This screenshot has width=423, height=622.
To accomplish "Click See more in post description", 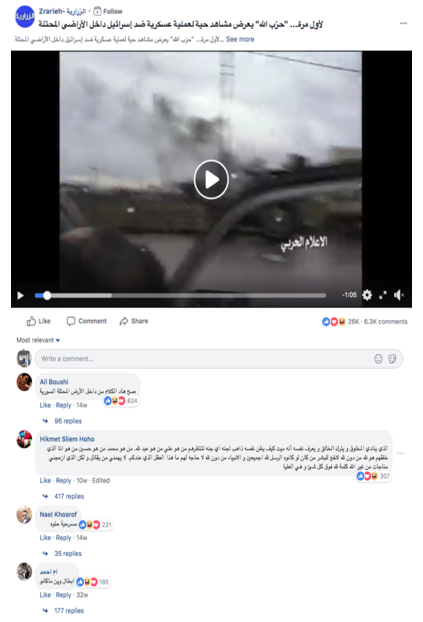I will [x=240, y=39].
